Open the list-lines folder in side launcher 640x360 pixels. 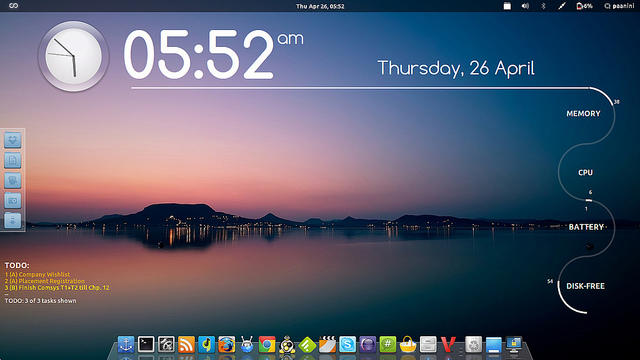13,220
